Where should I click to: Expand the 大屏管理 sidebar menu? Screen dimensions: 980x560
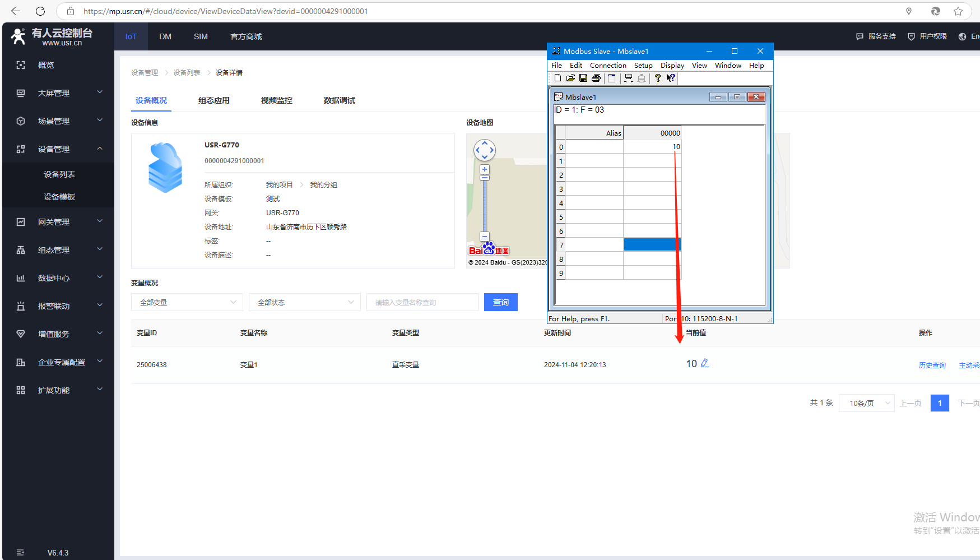coord(59,93)
